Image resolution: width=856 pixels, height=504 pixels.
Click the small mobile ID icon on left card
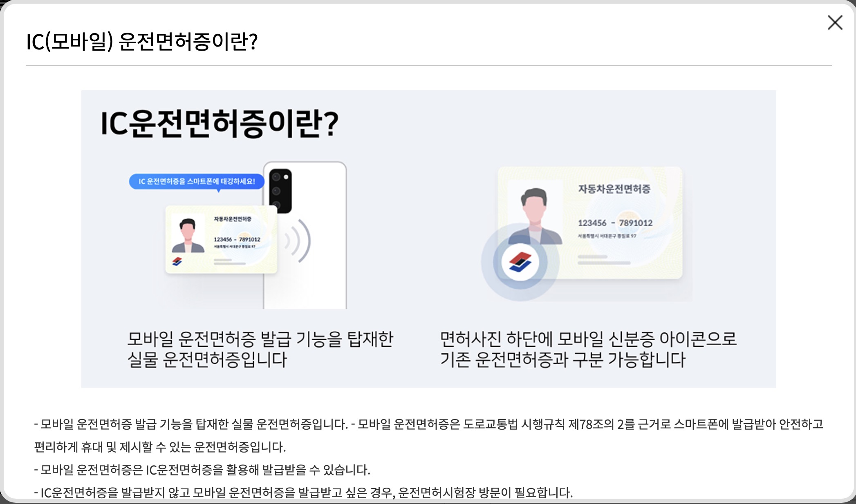tap(177, 261)
